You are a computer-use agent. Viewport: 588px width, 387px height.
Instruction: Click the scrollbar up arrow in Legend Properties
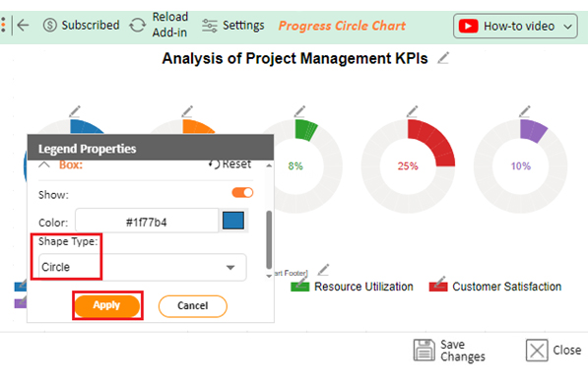click(x=269, y=165)
